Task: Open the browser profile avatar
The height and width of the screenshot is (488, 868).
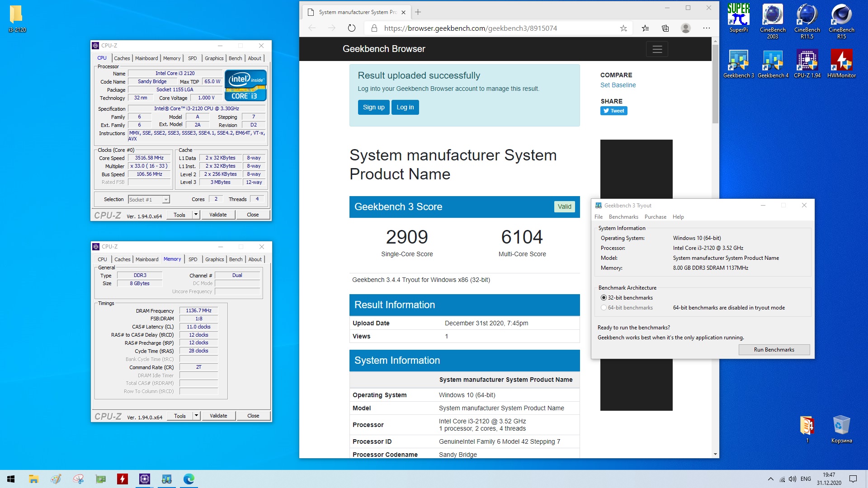Action: (685, 28)
